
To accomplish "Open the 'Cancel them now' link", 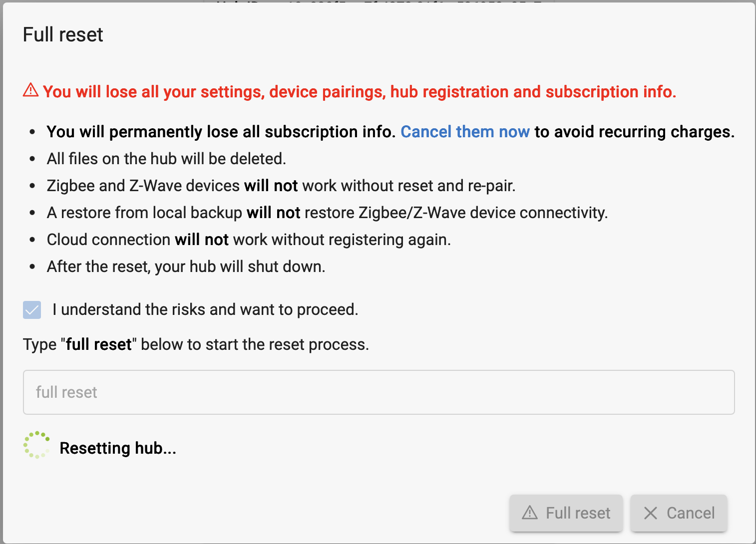I will pos(465,132).
